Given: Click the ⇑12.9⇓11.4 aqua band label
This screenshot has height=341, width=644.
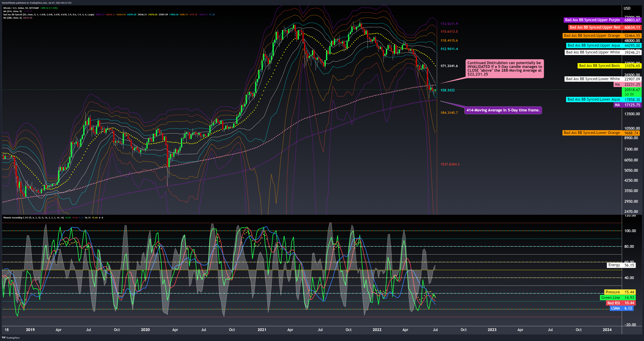Looking at the screenshot, I should pyautogui.click(x=449, y=49).
